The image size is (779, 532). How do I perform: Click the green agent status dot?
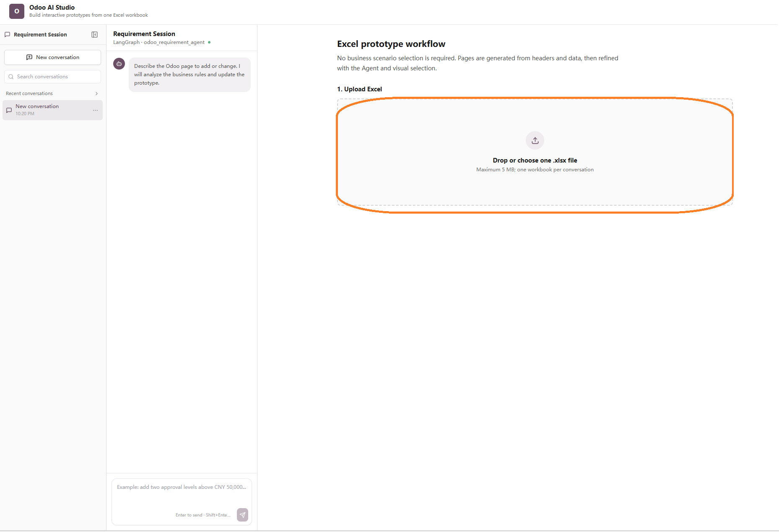click(209, 42)
